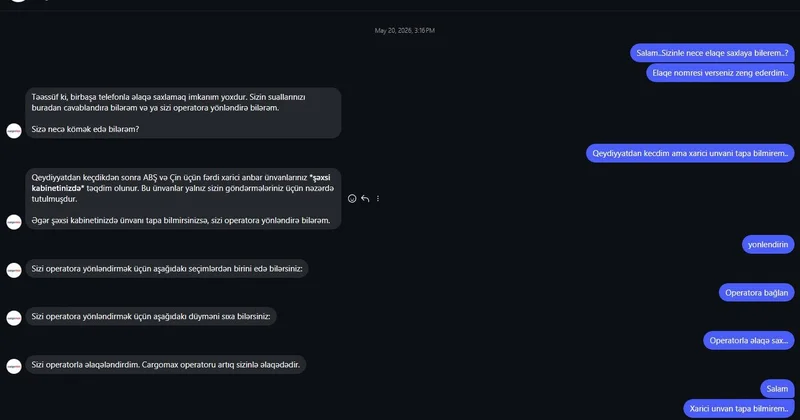Click 'Qeydiyyatdan kecdim ama xarici' message
The height and width of the screenshot is (420, 800).
click(690, 153)
